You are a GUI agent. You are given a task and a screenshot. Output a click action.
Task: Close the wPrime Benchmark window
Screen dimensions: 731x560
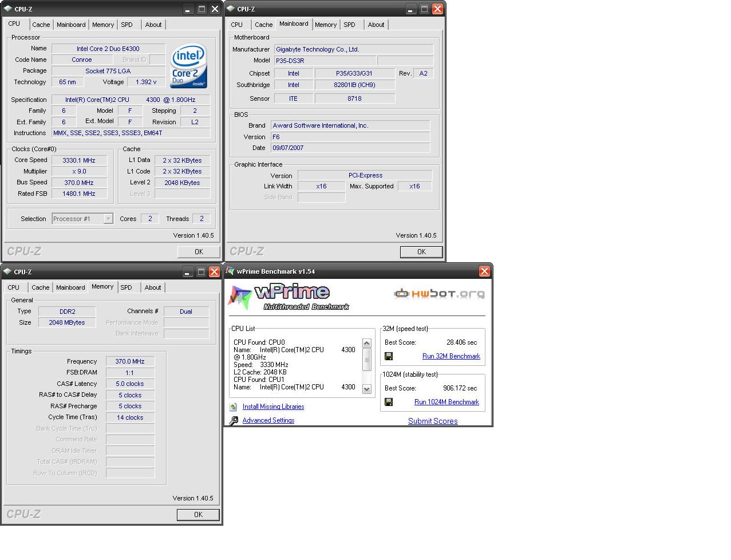pyautogui.click(x=484, y=271)
